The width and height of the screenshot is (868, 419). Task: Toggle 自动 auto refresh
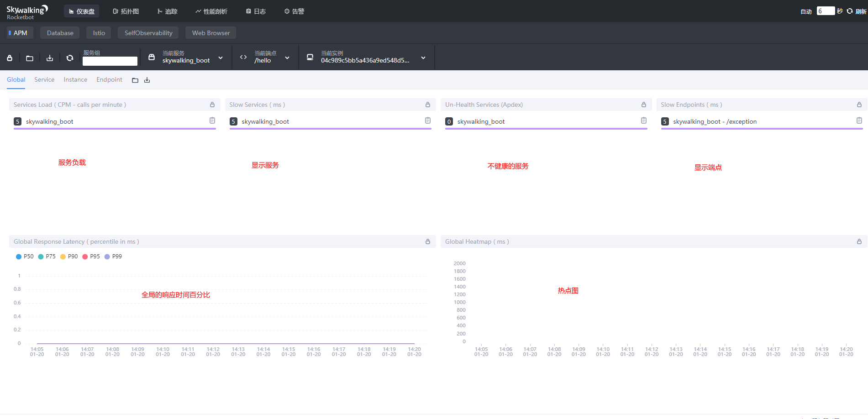806,11
